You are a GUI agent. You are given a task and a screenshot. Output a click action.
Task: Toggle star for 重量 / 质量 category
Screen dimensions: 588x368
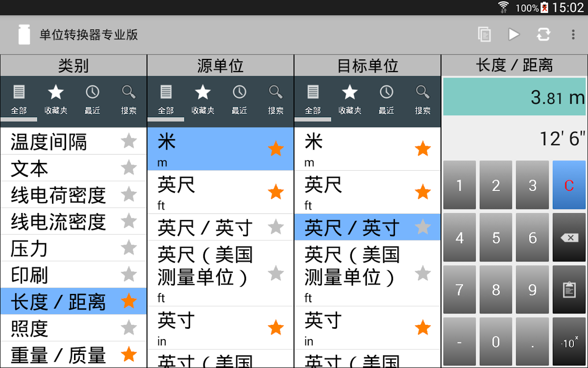coord(128,354)
